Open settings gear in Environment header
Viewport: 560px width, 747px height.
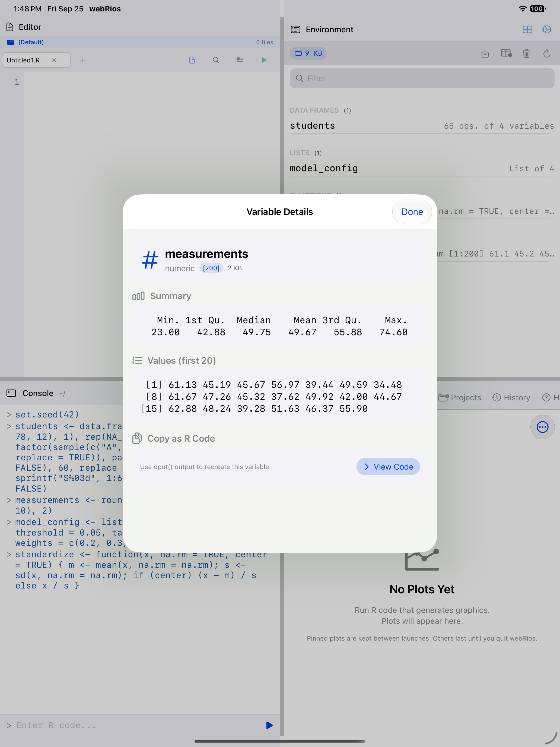547,30
